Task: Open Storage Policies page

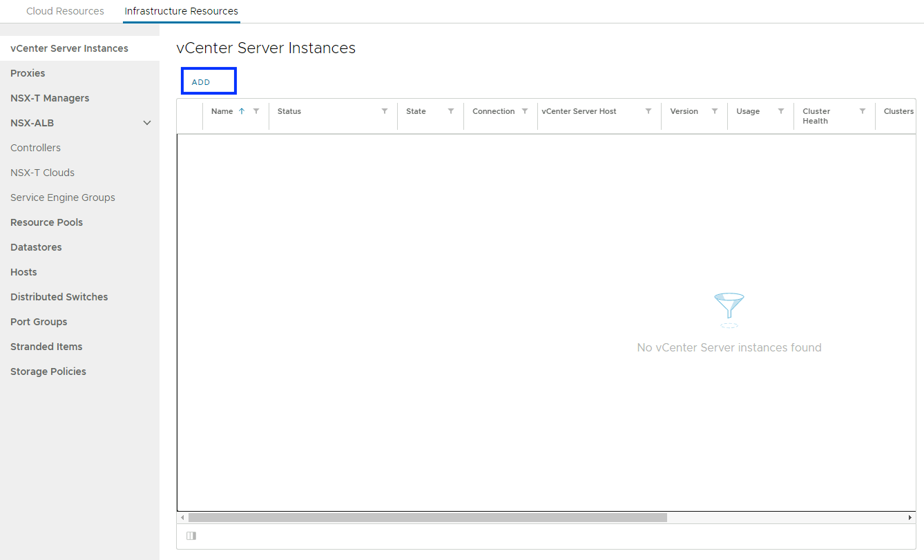Action: (48, 371)
